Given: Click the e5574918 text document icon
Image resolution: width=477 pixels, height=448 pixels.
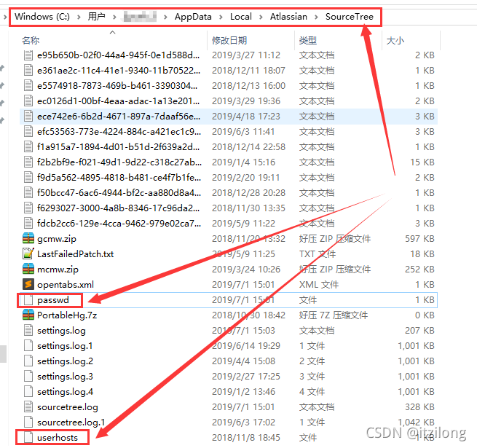Looking at the screenshot, I should tap(28, 85).
